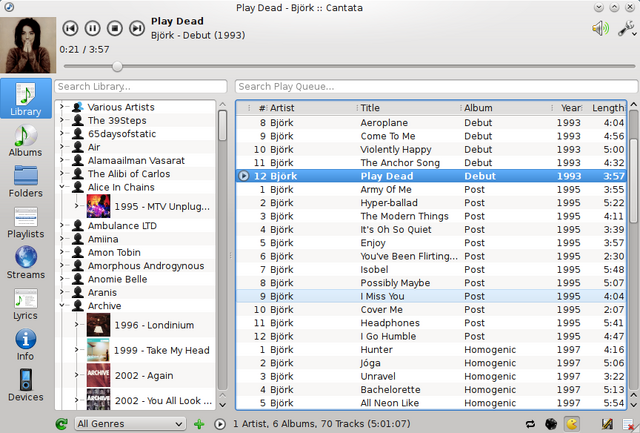Click the Björk album cover thumbnail

(x=28, y=45)
